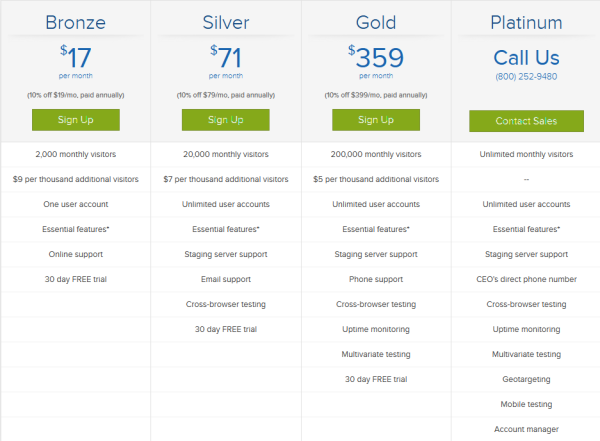Click the Silver plan Sign Up button

[226, 120]
